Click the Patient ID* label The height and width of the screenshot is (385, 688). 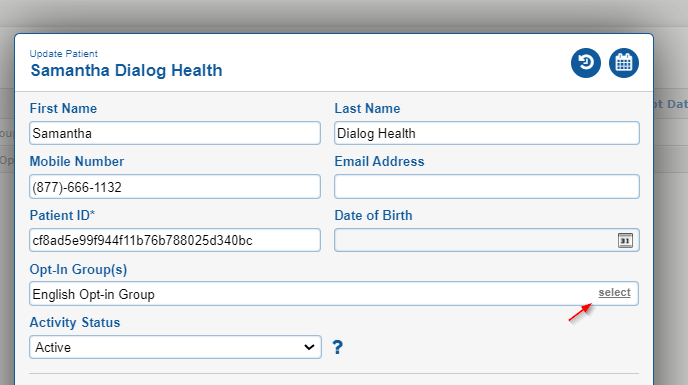click(62, 215)
